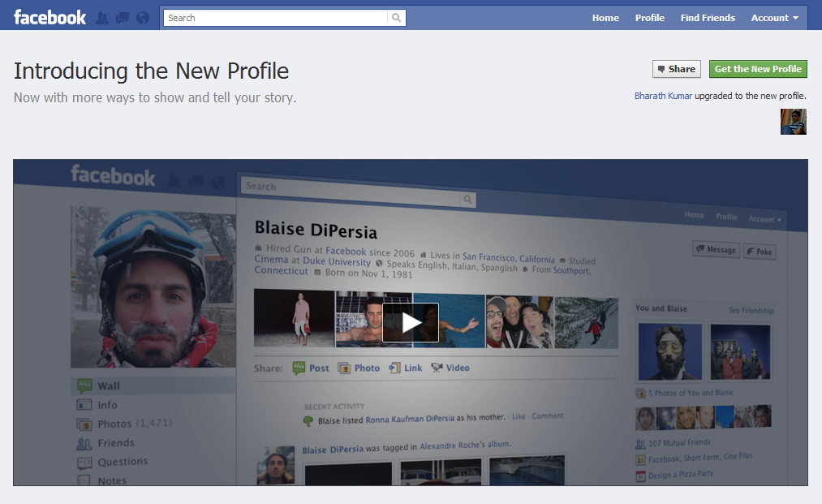Click the Wall speech-bubble icon in the preview sidebar
Image resolution: width=822 pixels, height=504 pixels.
click(84, 386)
